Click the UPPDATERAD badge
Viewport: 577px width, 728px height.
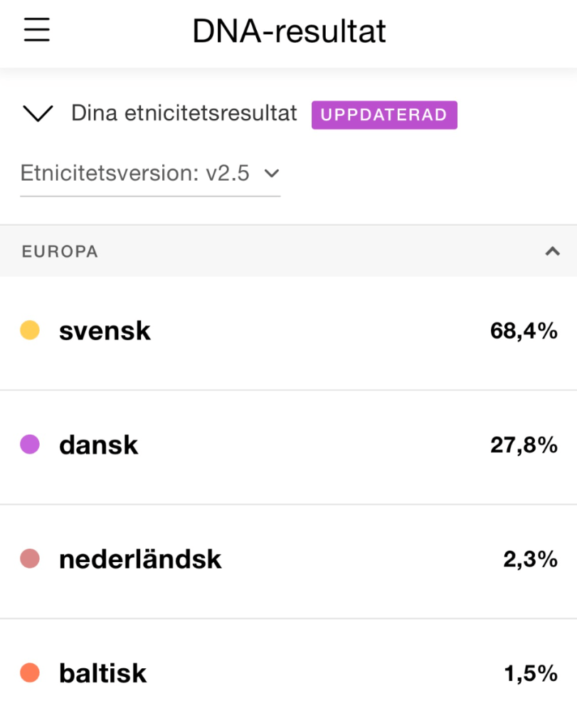click(x=384, y=115)
